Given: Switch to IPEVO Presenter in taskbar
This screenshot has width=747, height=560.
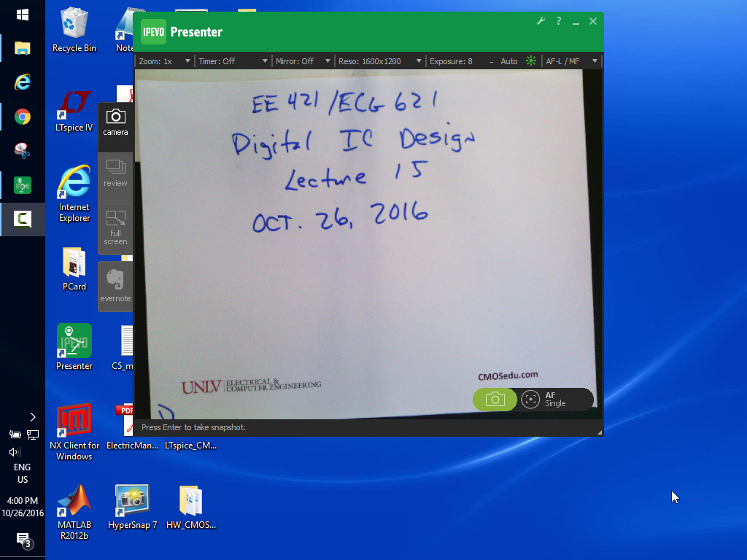Looking at the screenshot, I should (23, 185).
